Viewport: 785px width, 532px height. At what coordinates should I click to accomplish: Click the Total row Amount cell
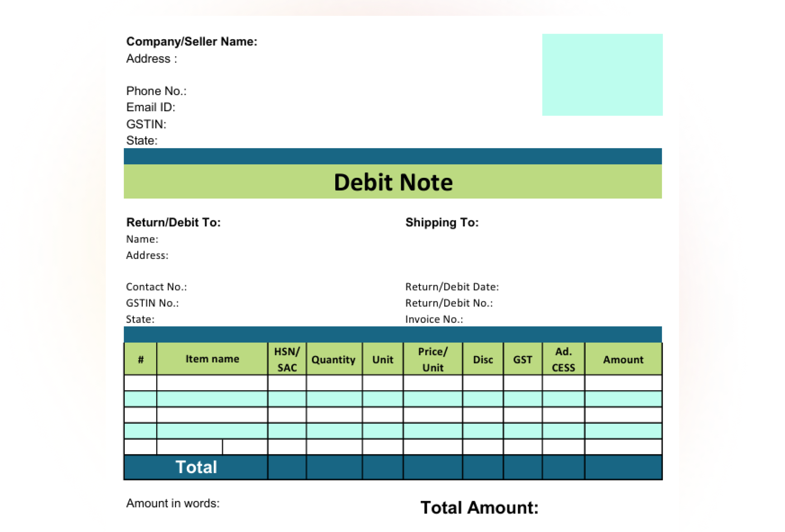click(623, 467)
